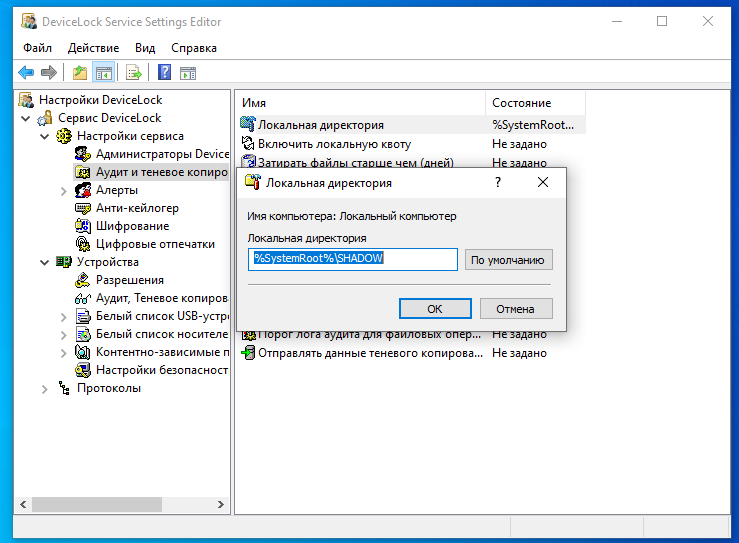The image size is (739, 543).
Task: Click the Шифрование icon
Action: point(83,226)
